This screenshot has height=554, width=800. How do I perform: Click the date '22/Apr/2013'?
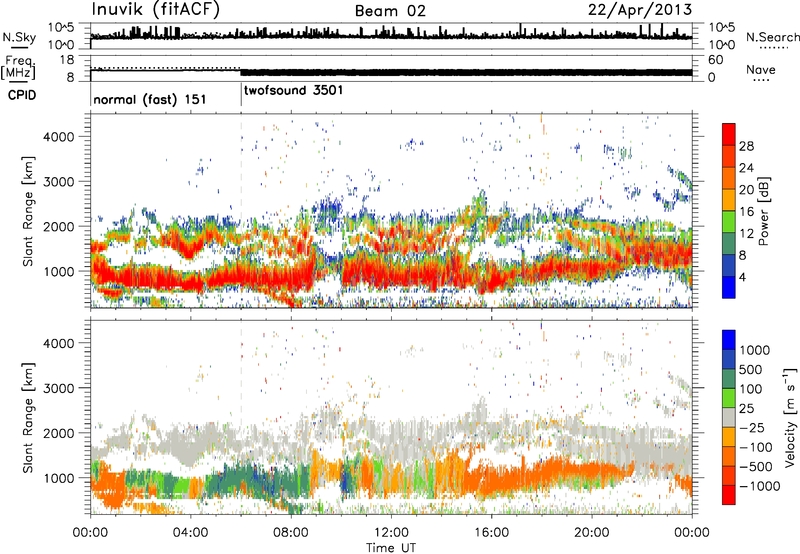pyautogui.click(x=640, y=10)
